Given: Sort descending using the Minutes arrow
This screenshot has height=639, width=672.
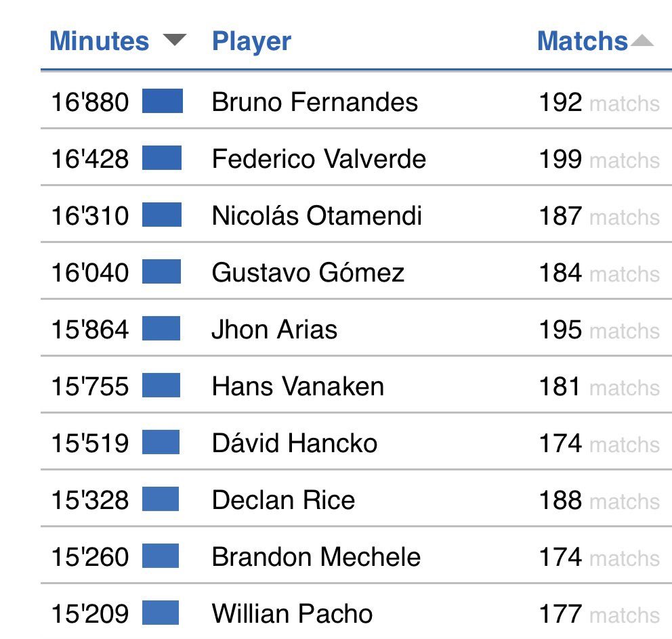Looking at the screenshot, I should [x=174, y=41].
